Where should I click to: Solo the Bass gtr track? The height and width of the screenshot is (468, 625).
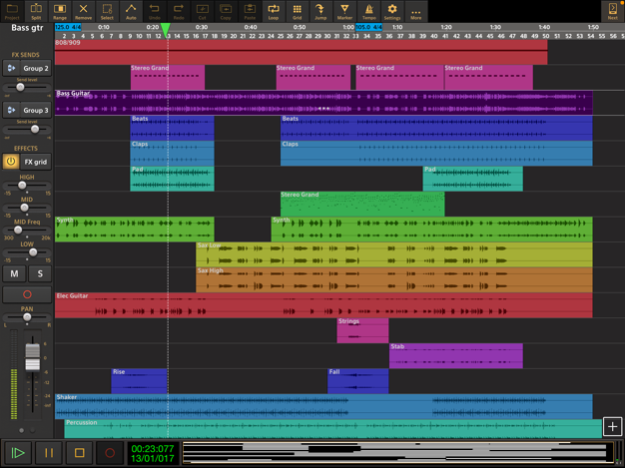pos(40,273)
